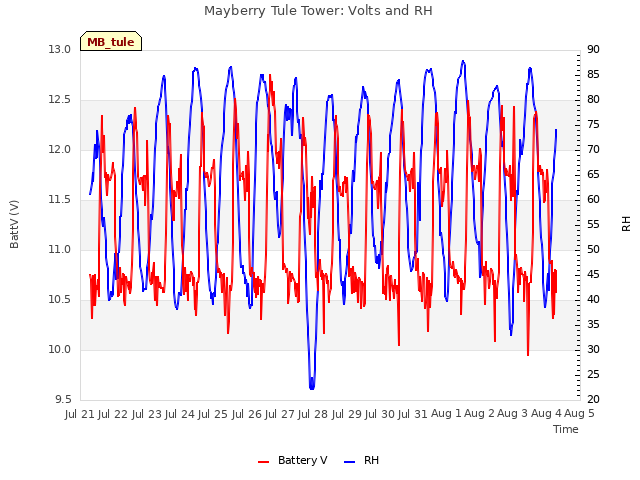The image size is (640, 480).
Task: Click the 'RH' legend label text
Action: (371, 460)
